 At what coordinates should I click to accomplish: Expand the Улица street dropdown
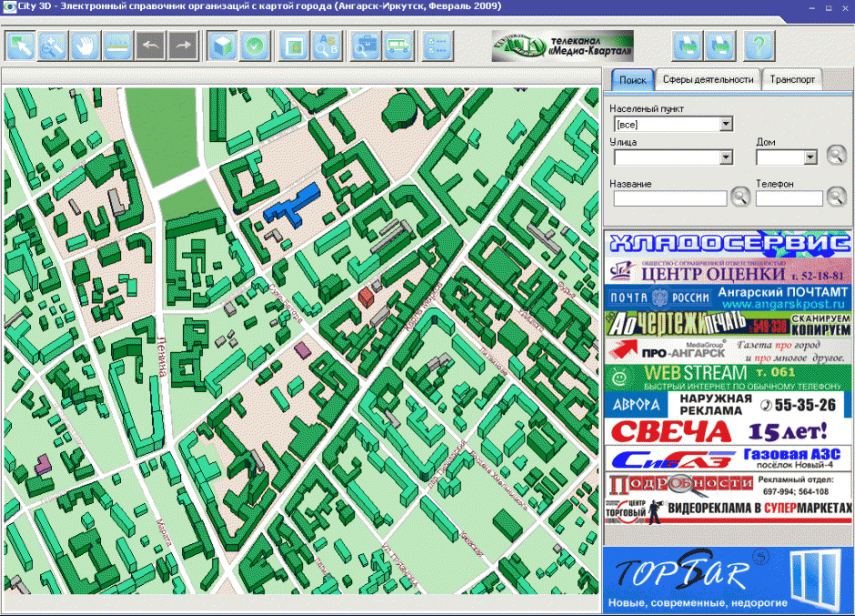pyautogui.click(x=726, y=157)
